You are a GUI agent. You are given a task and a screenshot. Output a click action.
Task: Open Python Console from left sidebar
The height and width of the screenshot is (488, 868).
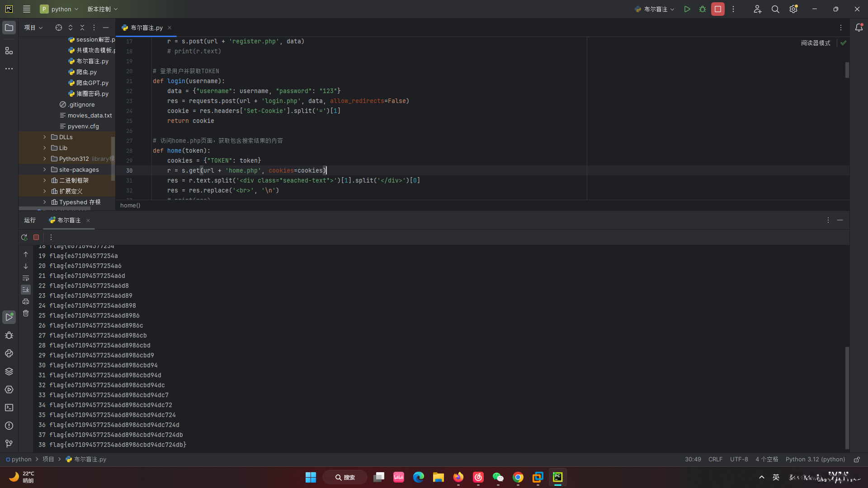click(9, 353)
